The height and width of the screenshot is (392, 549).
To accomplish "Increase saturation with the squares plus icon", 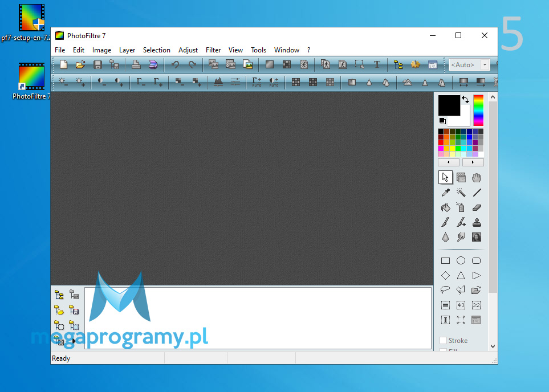I will point(197,82).
